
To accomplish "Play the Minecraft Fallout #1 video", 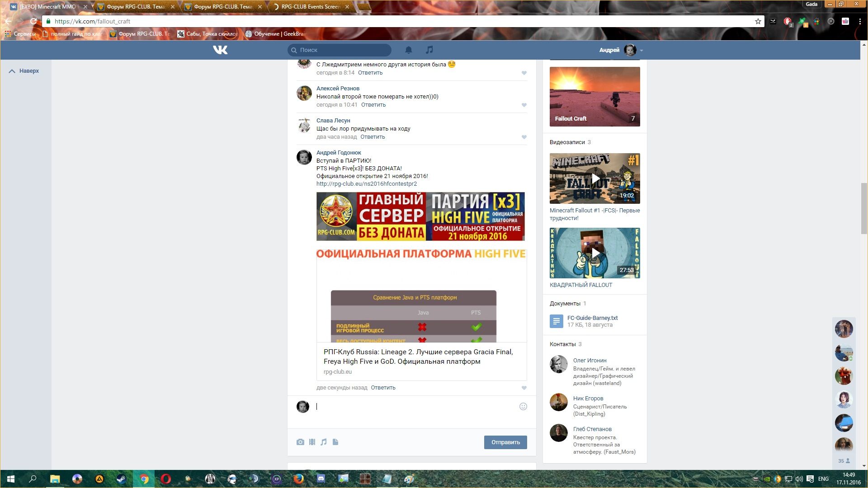I will point(595,178).
